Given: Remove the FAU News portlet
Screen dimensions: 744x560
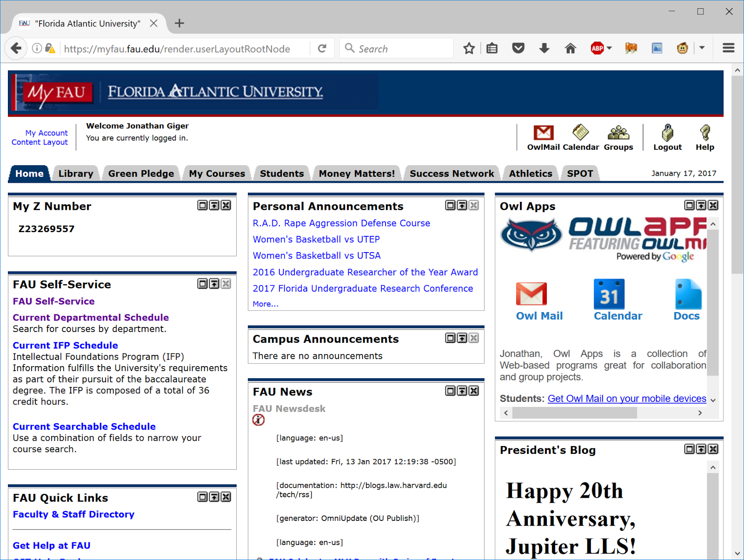Looking at the screenshot, I should click(x=474, y=391).
